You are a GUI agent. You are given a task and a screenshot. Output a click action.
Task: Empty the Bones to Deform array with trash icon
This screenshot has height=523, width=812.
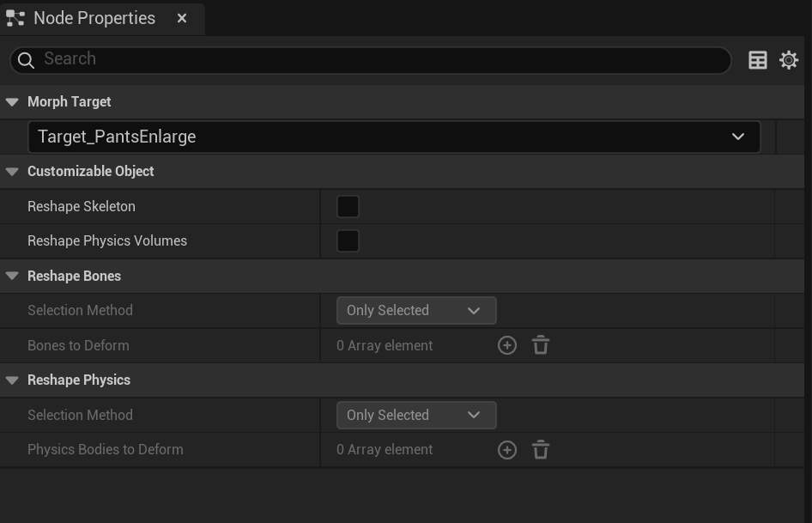coord(541,345)
